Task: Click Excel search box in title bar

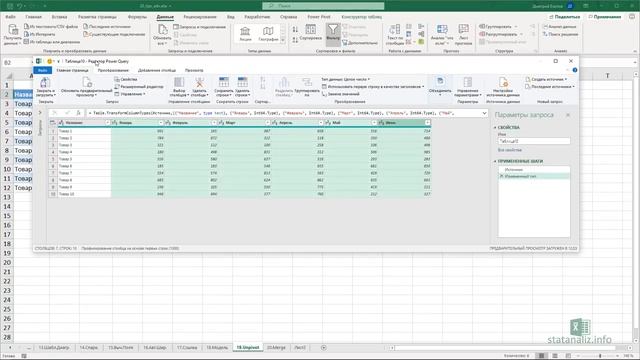Action: pos(323,6)
